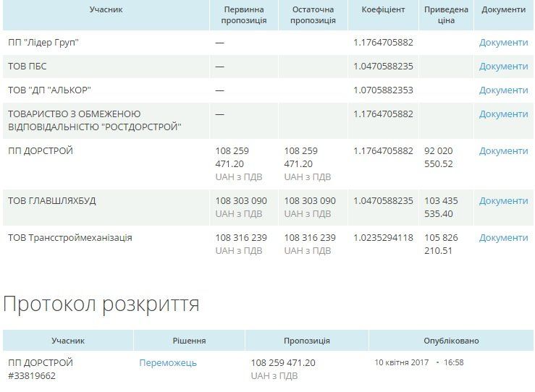
Task: Open Документи link for ТОВ ПБС
Action: point(503,67)
